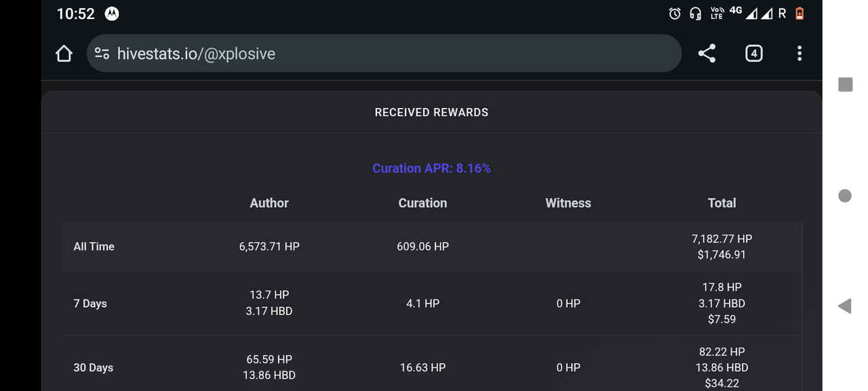Tap the 16.63 HP curation value
This screenshot has height=391, width=868.
(422, 367)
